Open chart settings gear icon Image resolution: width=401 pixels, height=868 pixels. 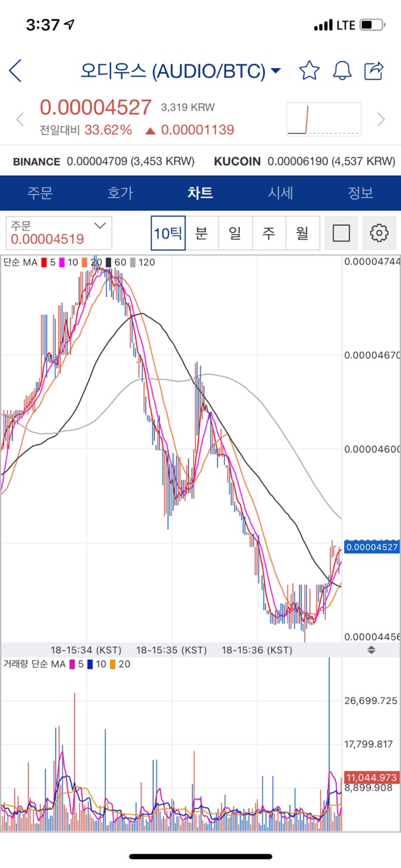379,233
